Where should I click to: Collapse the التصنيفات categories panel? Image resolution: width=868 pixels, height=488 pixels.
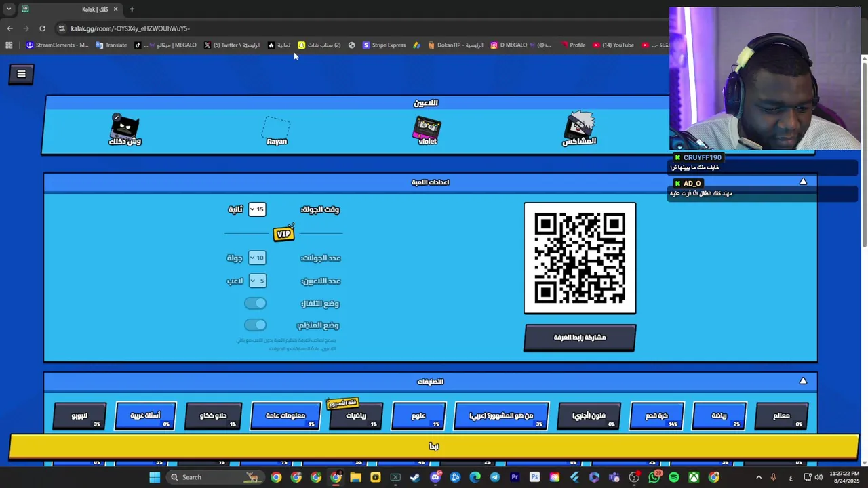click(x=803, y=381)
